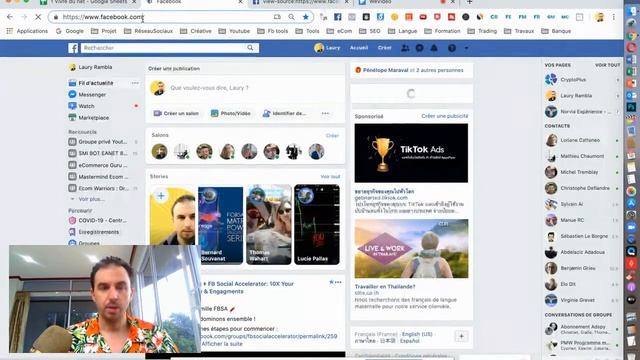
Task: Open the Fil d'actualité options dots
Action: (x=135, y=83)
